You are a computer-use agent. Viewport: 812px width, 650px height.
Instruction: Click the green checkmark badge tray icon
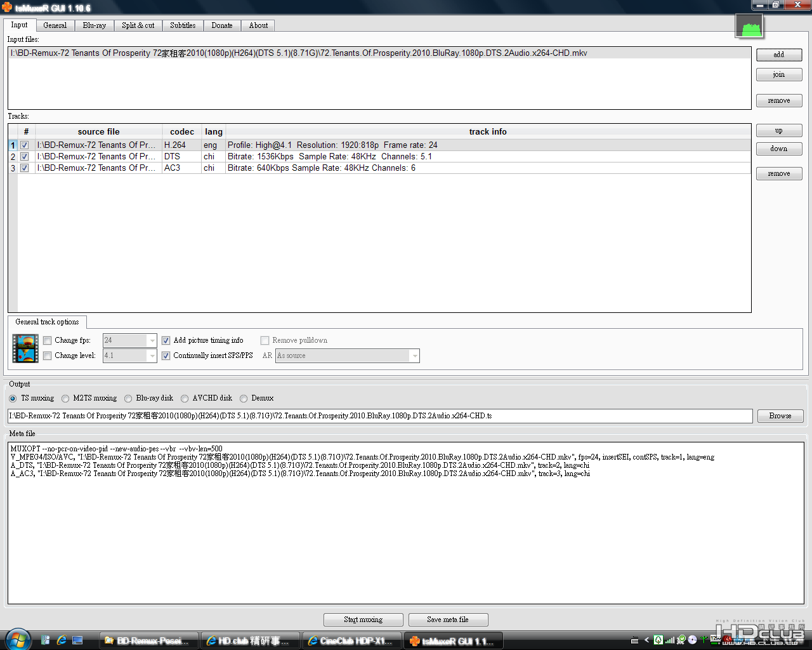pyautogui.click(x=681, y=640)
